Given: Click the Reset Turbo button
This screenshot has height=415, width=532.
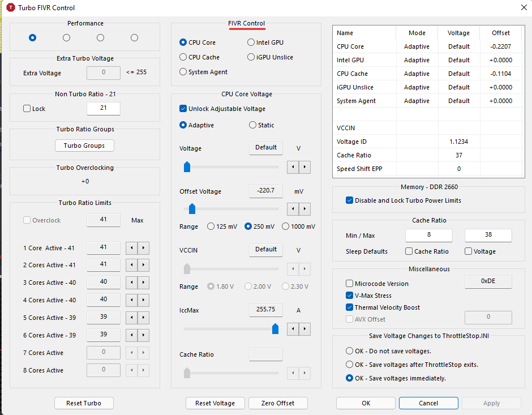Looking at the screenshot, I should point(84,403).
